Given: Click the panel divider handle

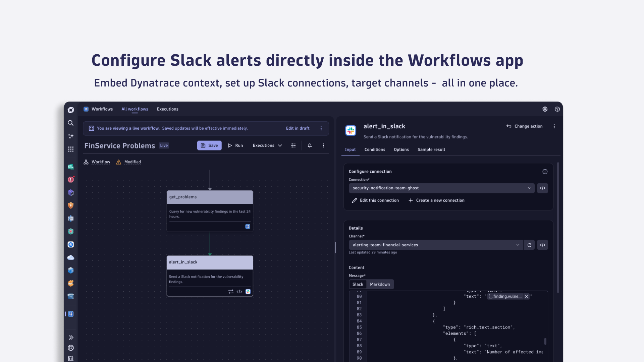Looking at the screenshot, I should point(335,248).
